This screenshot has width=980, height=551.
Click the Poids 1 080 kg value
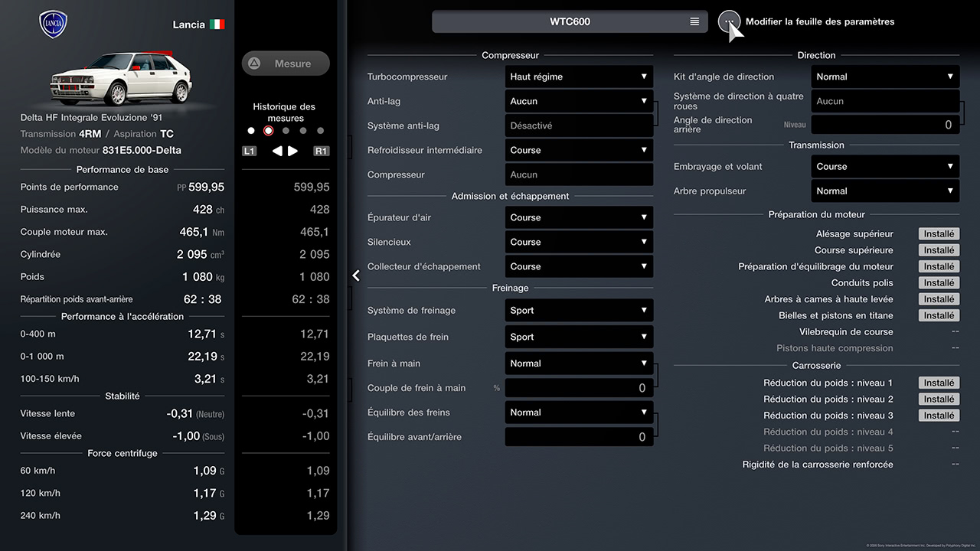[203, 277]
